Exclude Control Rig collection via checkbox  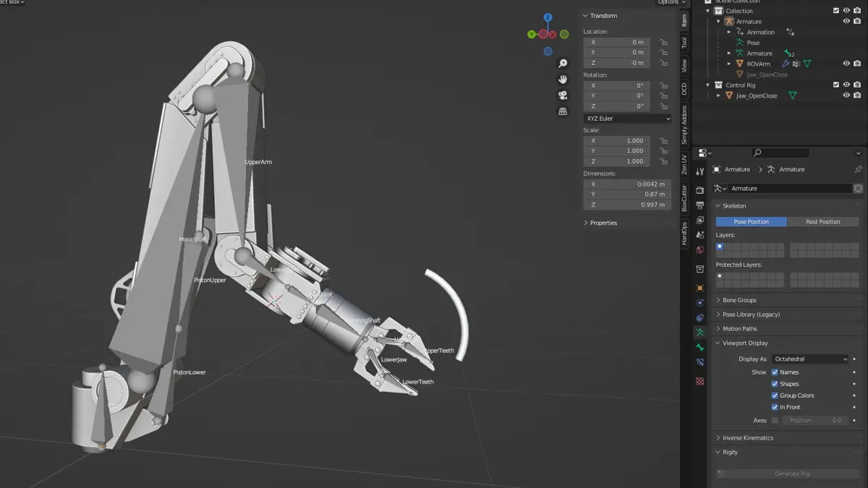pyautogui.click(x=836, y=85)
